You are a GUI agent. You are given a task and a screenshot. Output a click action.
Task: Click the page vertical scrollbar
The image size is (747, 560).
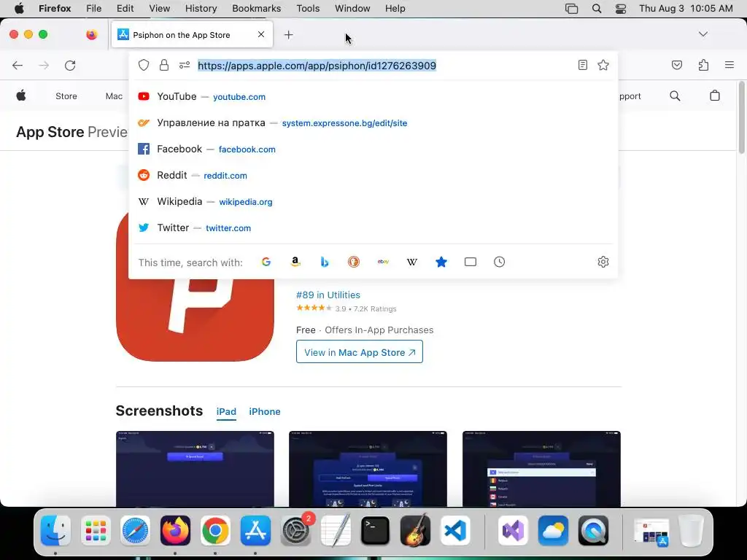point(742,117)
